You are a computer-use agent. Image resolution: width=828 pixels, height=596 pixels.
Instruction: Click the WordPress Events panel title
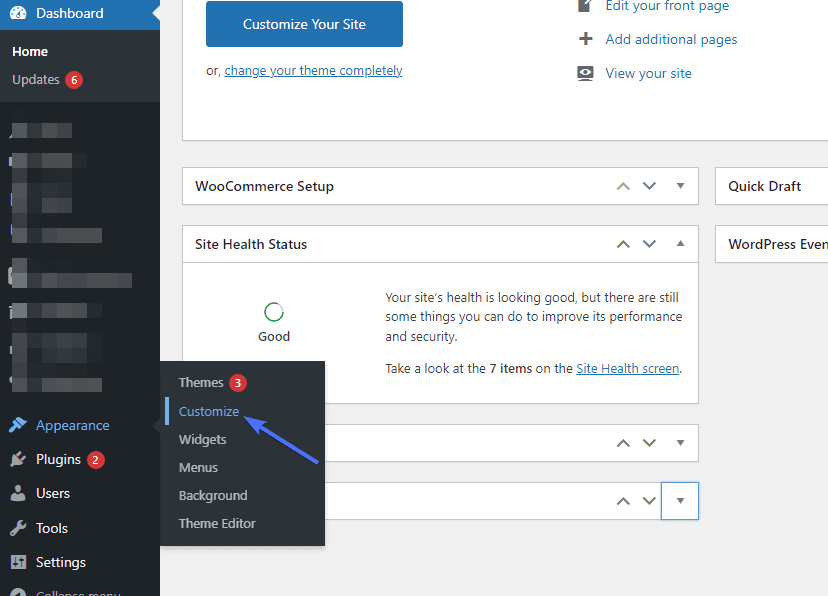pyautogui.click(x=778, y=244)
